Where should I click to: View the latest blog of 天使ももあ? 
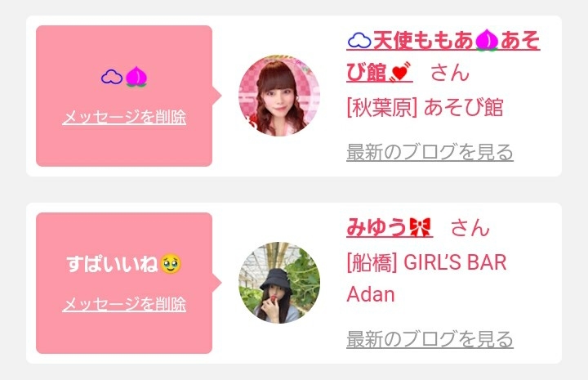point(430,152)
